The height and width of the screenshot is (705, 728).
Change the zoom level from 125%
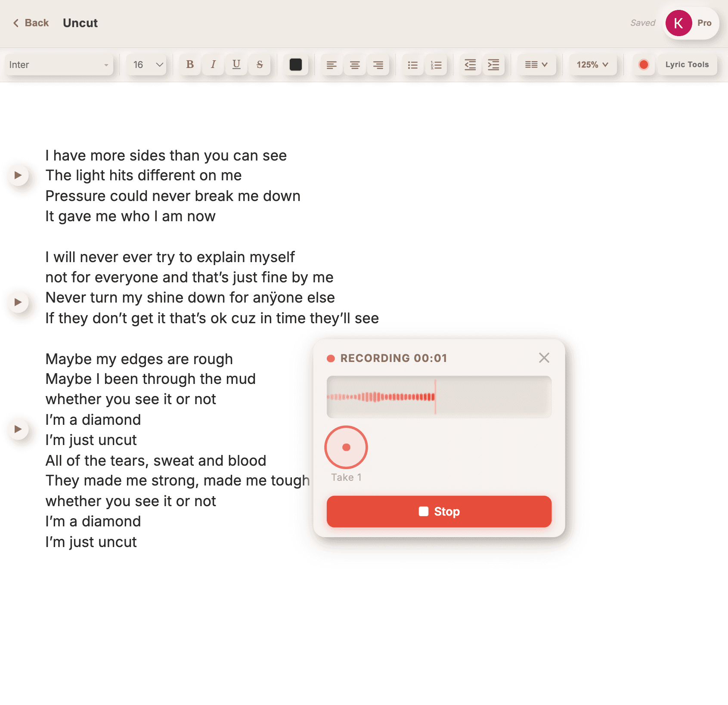(x=593, y=65)
